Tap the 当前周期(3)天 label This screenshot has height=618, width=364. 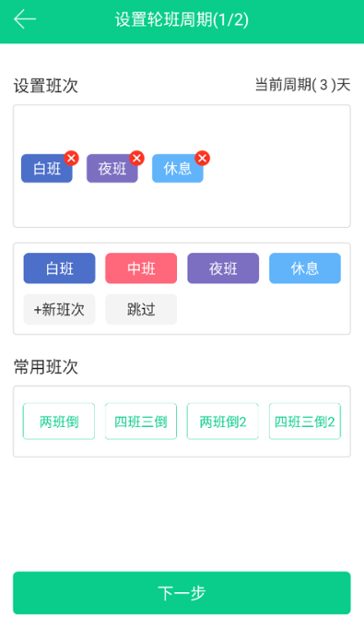coord(302,85)
